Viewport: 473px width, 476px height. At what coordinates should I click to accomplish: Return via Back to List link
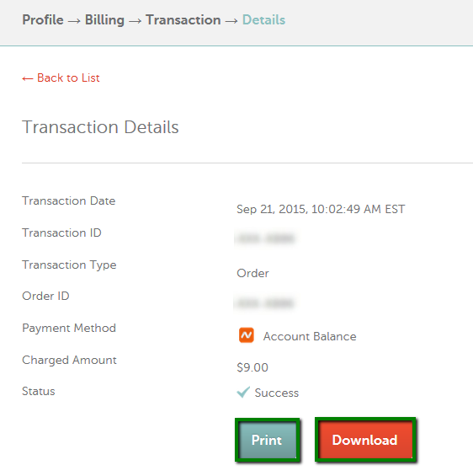pos(61,78)
